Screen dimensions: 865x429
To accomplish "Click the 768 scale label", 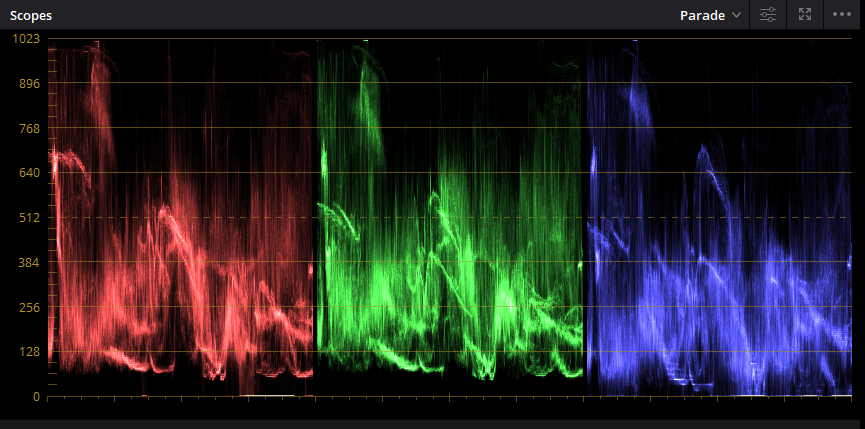I will coord(30,128).
